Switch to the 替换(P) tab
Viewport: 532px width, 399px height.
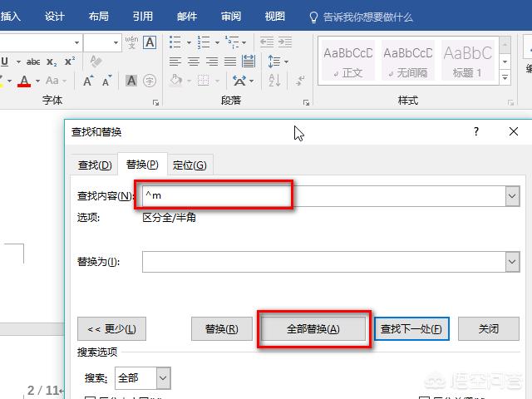coord(142,165)
